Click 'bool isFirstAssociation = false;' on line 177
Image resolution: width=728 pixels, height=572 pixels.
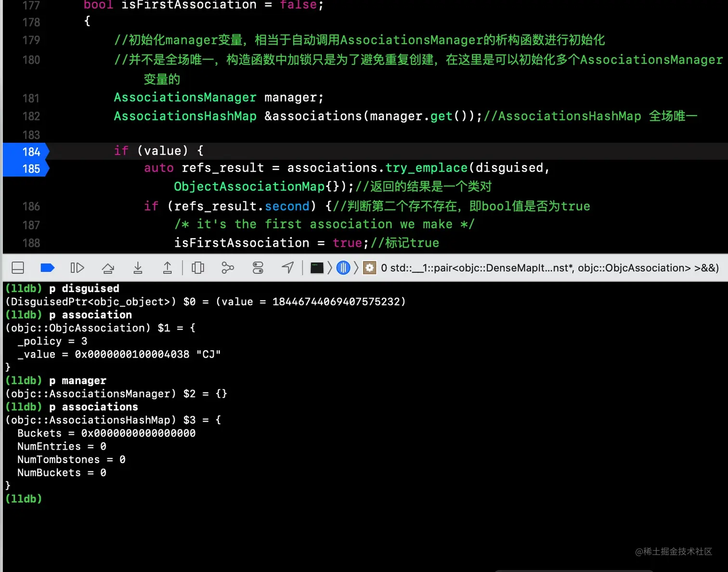pyautogui.click(x=204, y=5)
